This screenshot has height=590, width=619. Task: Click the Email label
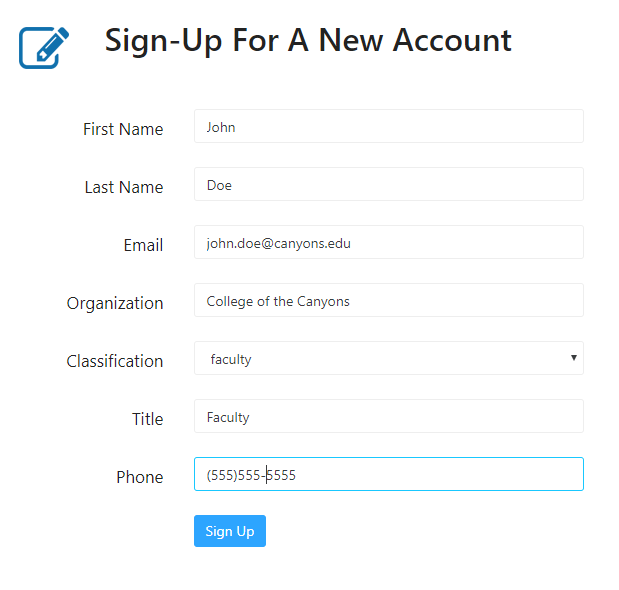pyautogui.click(x=143, y=245)
